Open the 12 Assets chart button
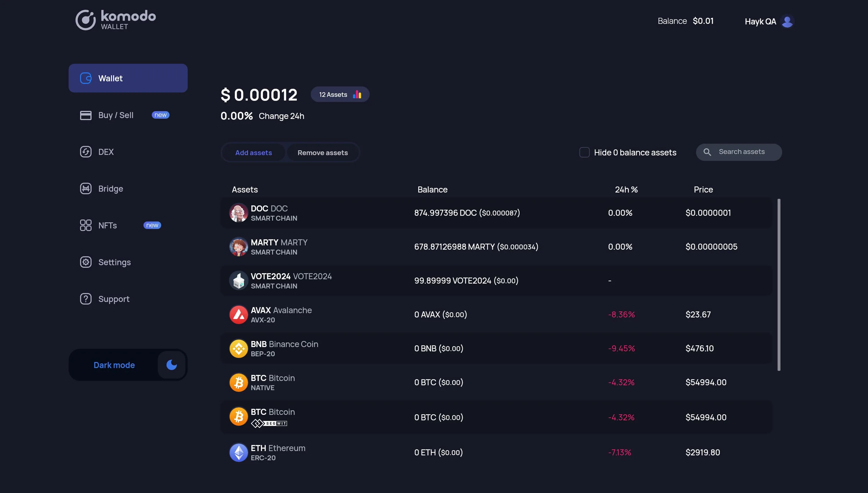This screenshot has width=868, height=493. coord(340,95)
